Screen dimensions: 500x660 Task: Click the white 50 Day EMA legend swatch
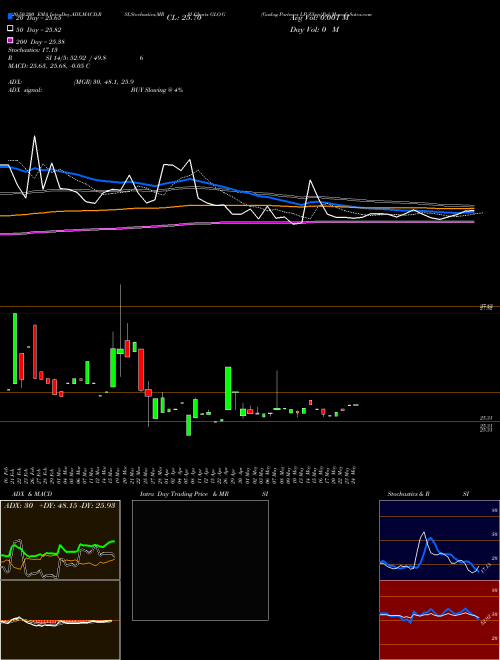(x=10, y=29)
